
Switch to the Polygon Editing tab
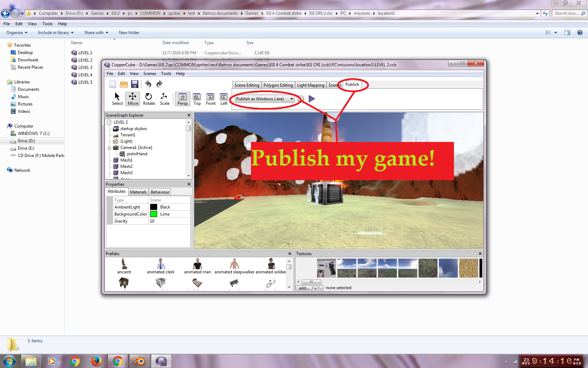[x=278, y=85]
